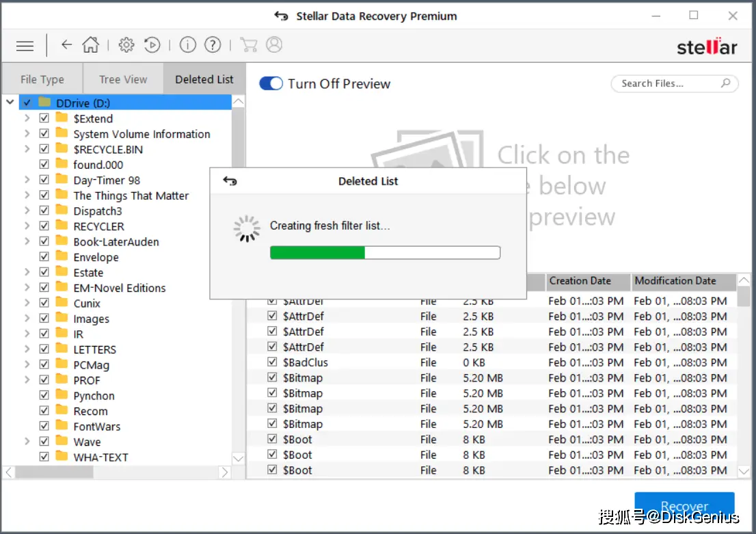756x534 pixels.
Task: Click the 0 KB size cell
Action: (474, 362)
